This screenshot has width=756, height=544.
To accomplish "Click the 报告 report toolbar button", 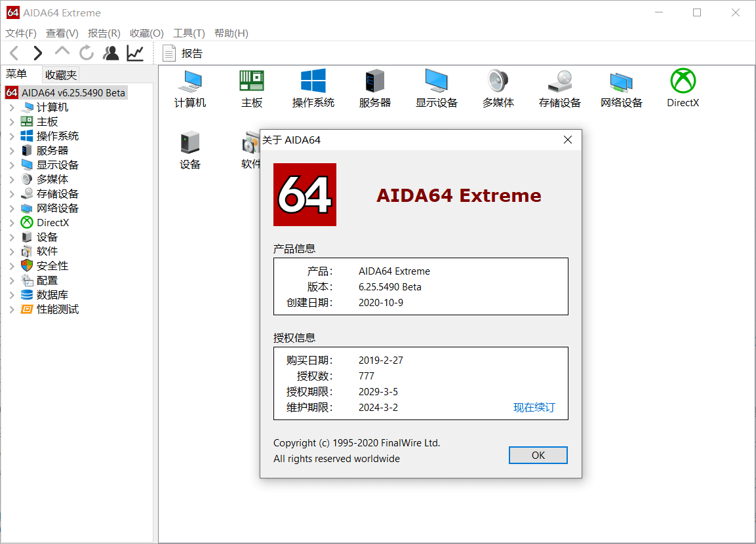I will (183, 53).
